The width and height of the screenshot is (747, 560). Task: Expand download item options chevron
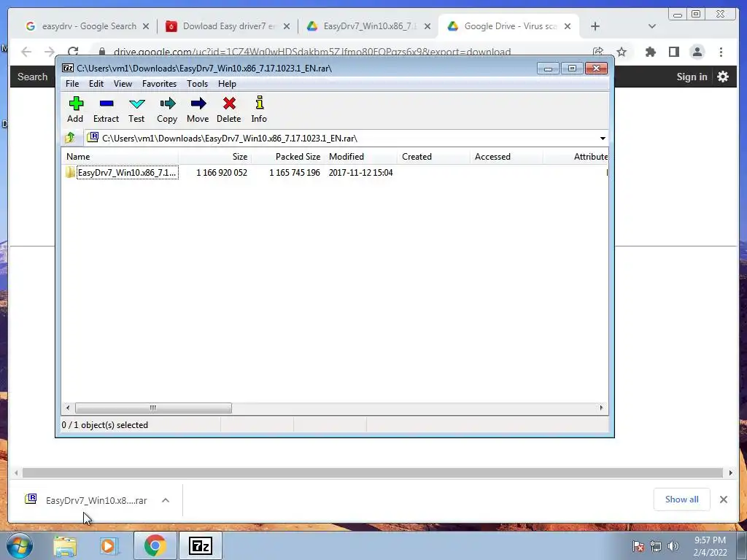[166, 500]
